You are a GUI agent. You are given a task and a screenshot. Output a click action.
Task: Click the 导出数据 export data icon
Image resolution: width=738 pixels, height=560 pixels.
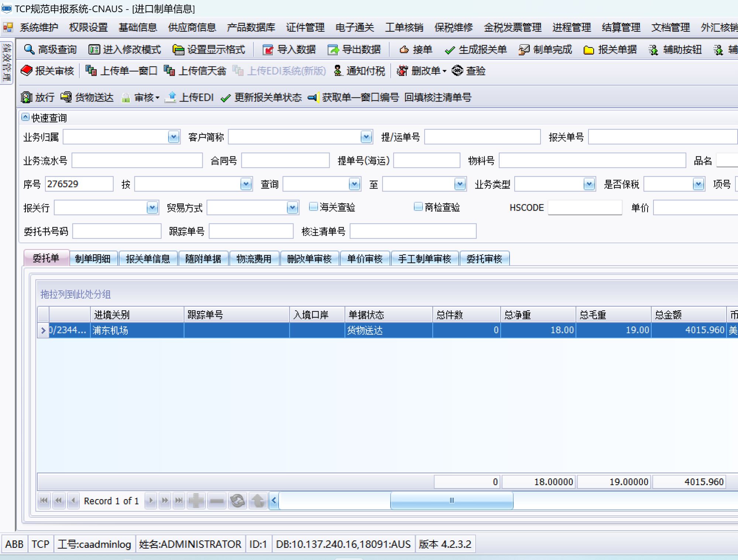(333, 49)
